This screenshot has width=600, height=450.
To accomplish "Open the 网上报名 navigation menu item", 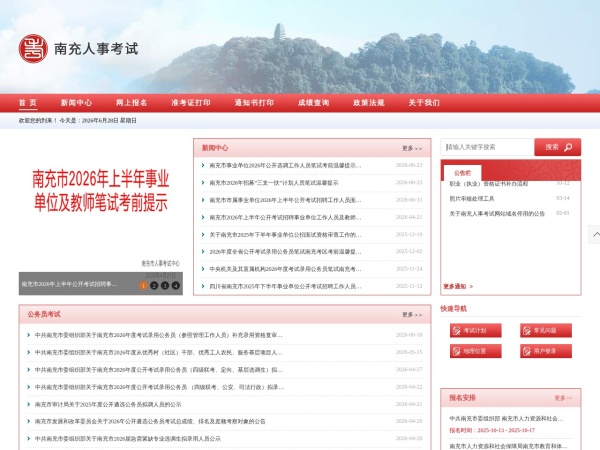I will [x=132, y=103].
